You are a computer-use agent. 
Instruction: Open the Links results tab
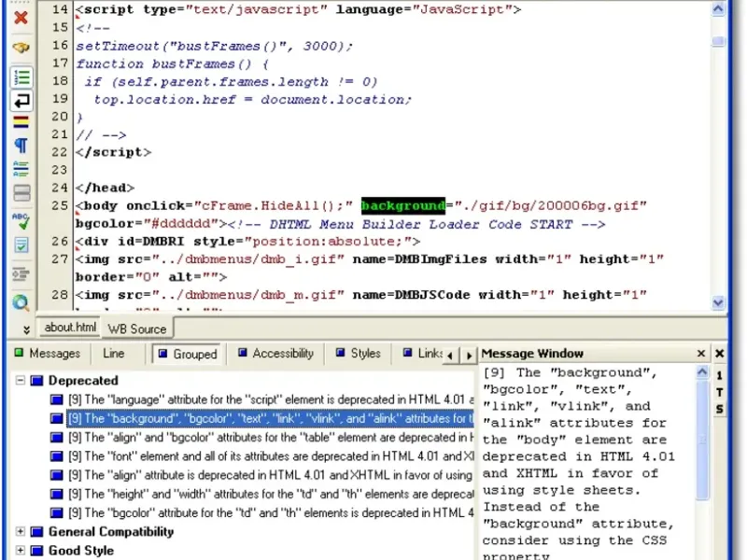422,354
